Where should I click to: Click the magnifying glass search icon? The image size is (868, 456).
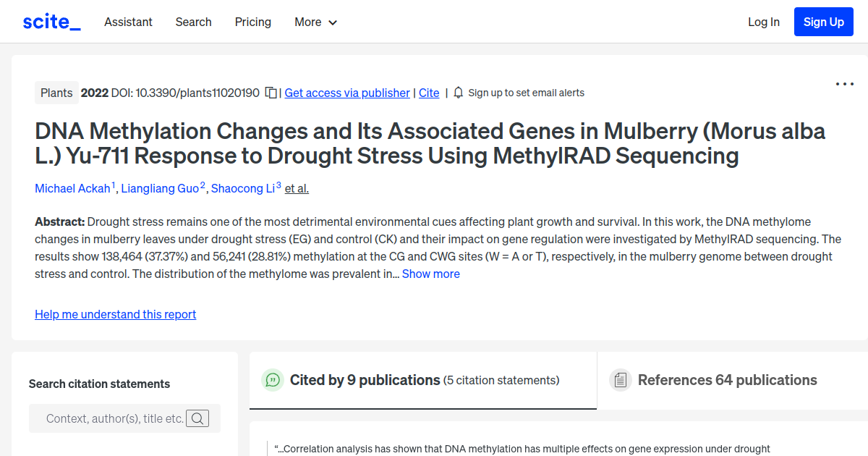197,418
